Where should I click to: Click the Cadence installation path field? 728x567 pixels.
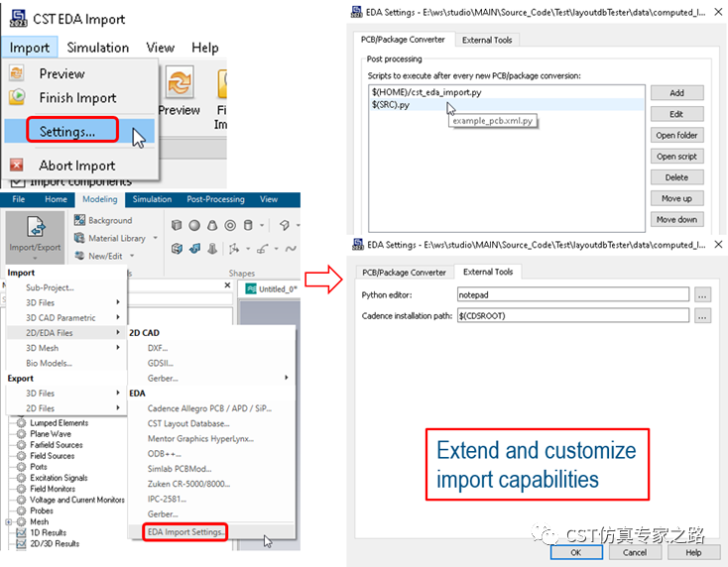[573, 316]
